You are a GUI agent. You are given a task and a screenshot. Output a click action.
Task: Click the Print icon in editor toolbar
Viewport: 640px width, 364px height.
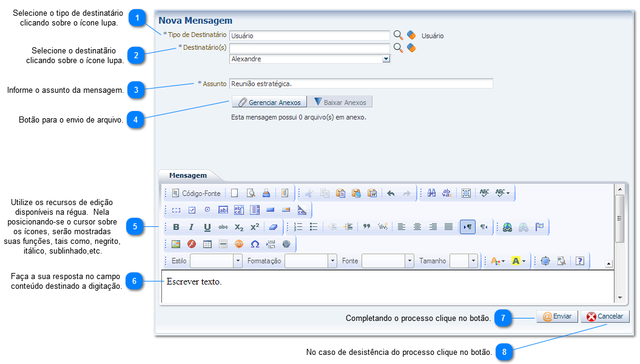[266, 194]
